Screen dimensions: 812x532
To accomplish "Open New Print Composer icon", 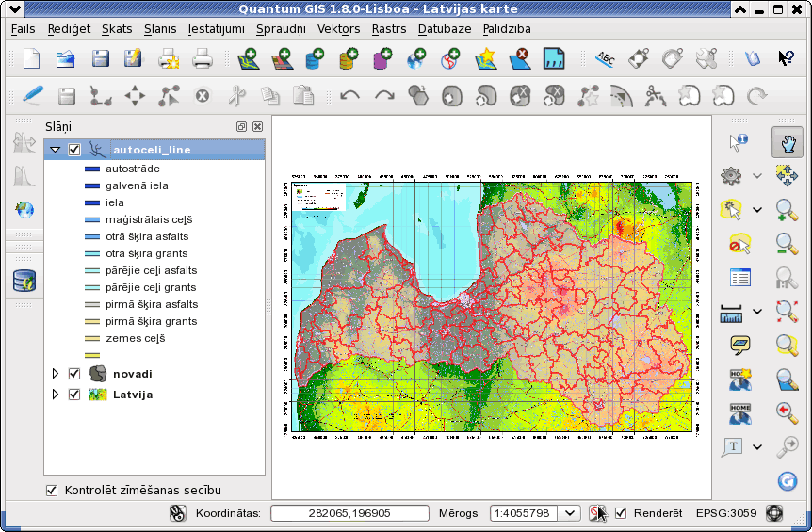I will pyautogui.click(x=169, y=58).
